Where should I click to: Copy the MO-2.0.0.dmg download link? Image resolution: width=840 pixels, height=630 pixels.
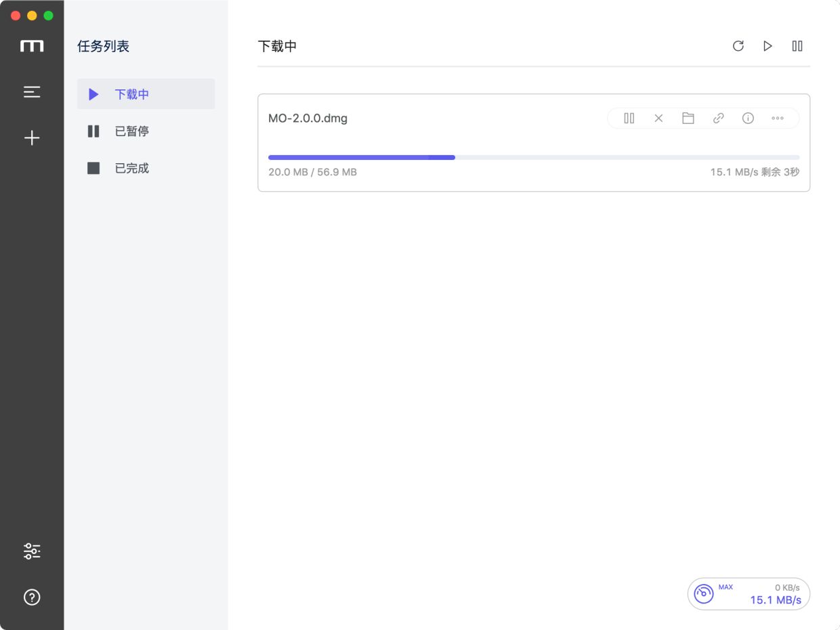pos(718,118)
